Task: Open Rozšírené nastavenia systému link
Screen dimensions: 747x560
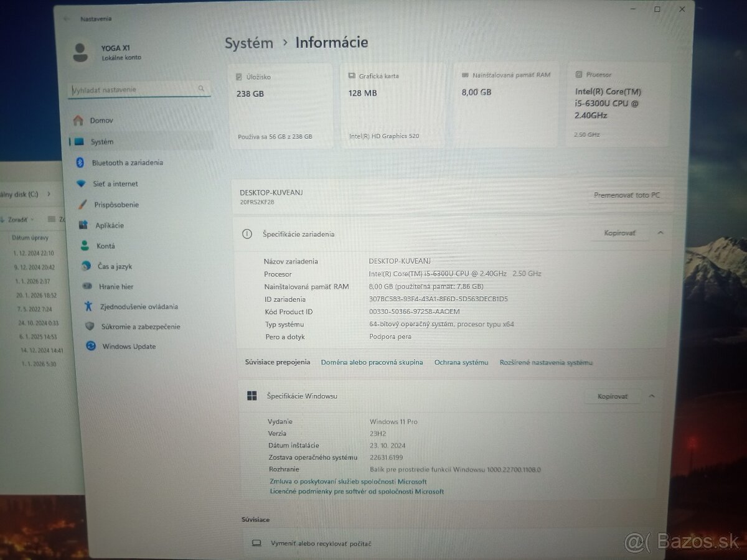Action: click(x=546, y=362)
